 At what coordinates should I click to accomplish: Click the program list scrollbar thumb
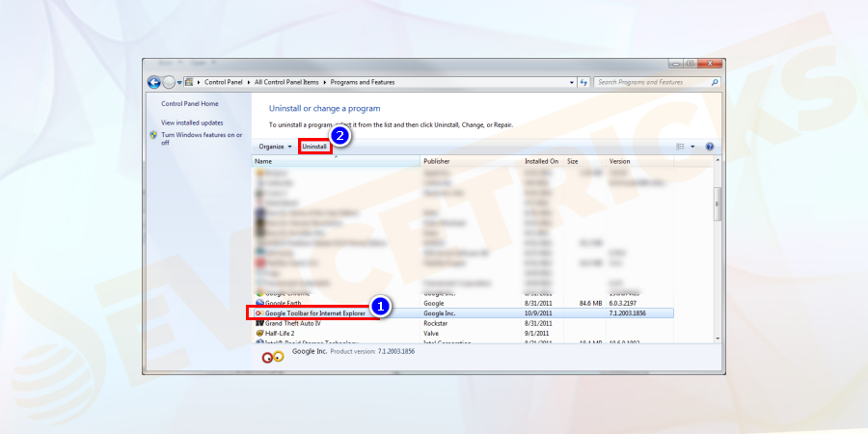[x=718, y=203]
